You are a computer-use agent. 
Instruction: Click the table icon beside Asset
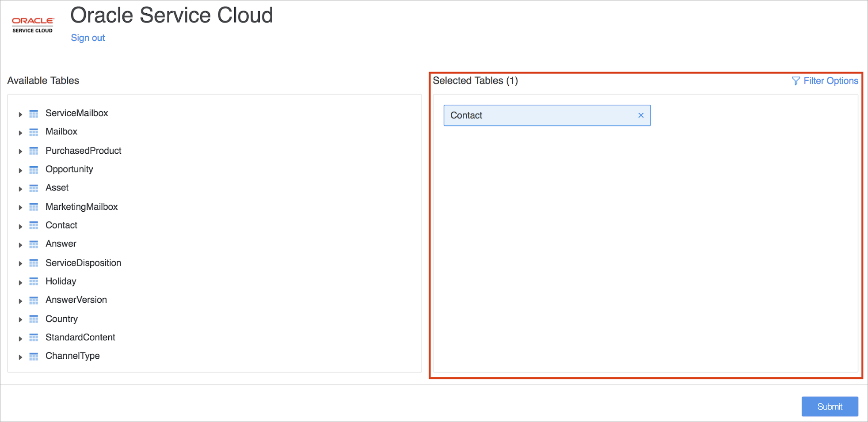[34, 189]
